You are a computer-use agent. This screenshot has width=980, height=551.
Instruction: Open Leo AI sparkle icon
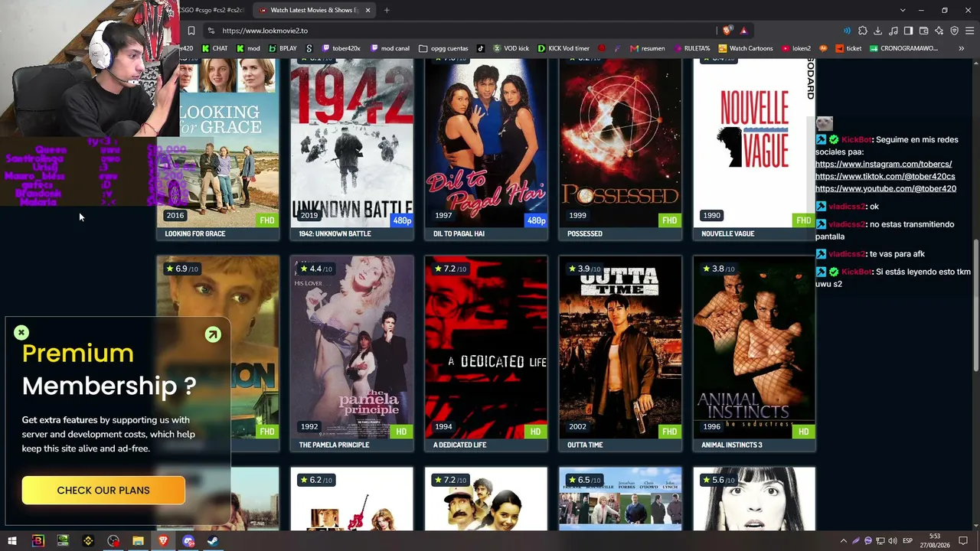coord(939,31)
